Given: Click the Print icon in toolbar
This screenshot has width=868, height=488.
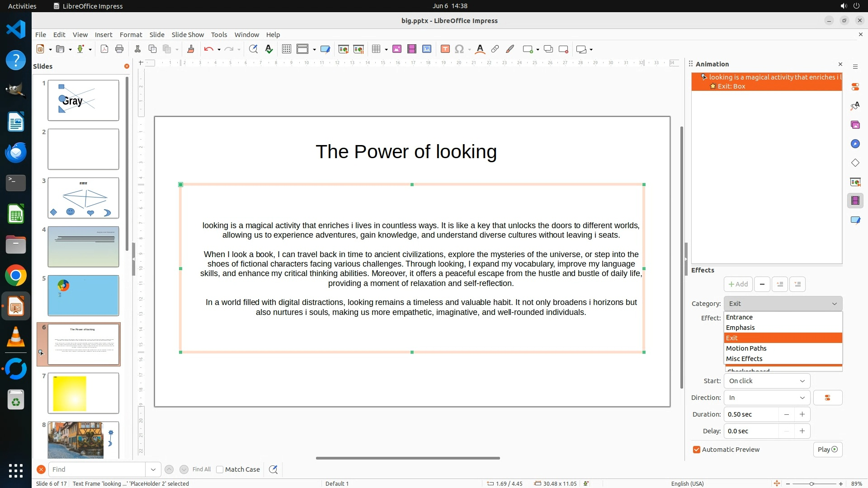Looking at the screenshot, I should [x=119, y=49].
